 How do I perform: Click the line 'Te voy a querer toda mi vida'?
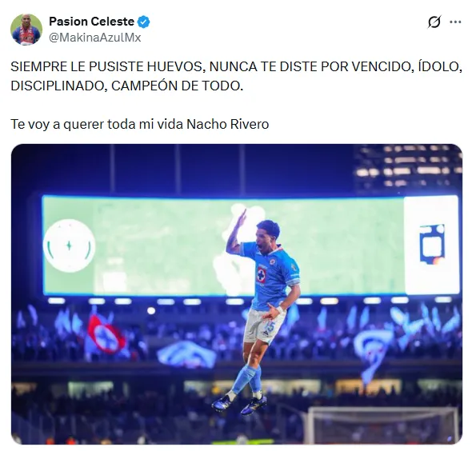point(97,124)
